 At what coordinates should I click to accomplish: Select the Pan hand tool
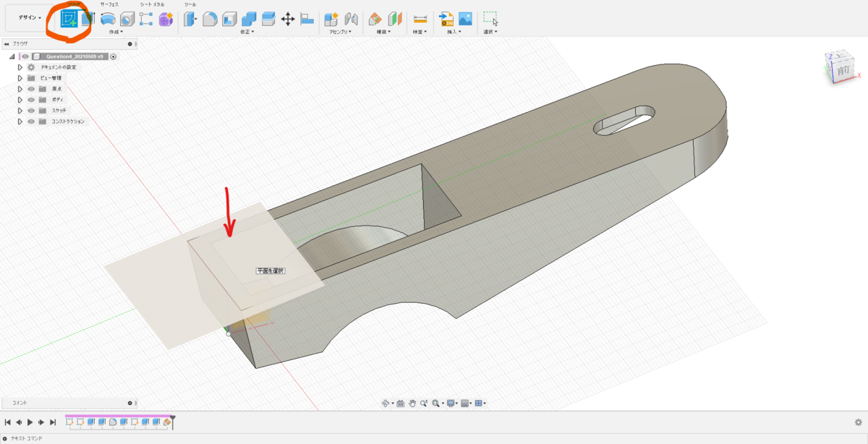pyautogui.click(x=412, y=403)
